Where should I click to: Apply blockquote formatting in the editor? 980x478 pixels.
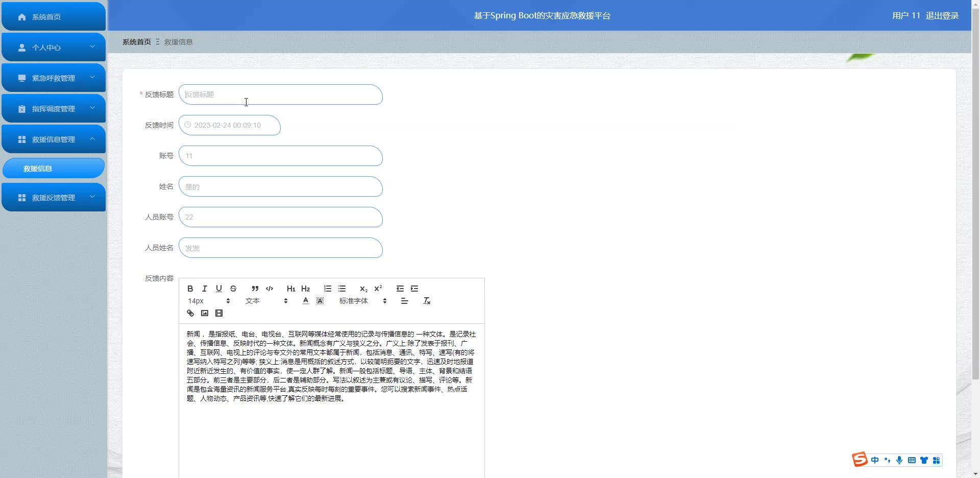tap(255, 289)
